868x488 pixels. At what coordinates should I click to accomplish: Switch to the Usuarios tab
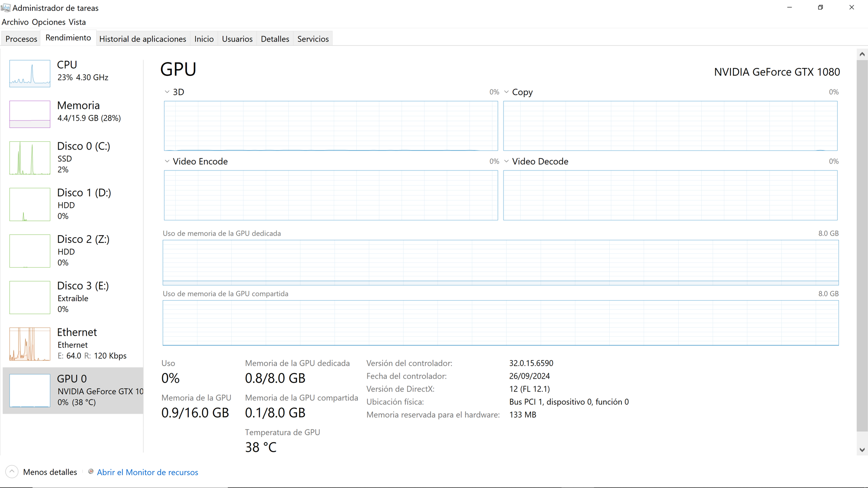point(237,39)
